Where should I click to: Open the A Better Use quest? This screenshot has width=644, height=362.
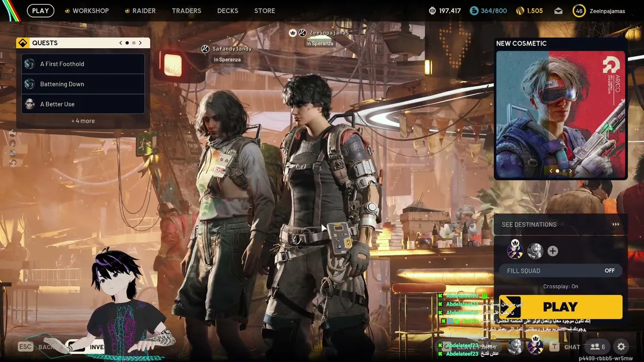[x=83, y=104]
